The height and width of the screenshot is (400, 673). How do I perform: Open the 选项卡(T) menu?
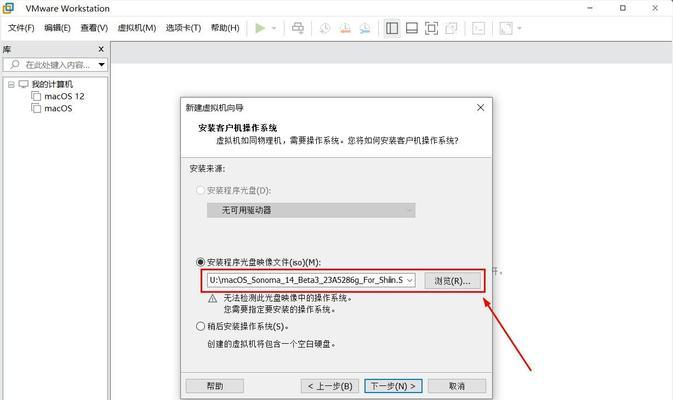[x=183, y=28]
